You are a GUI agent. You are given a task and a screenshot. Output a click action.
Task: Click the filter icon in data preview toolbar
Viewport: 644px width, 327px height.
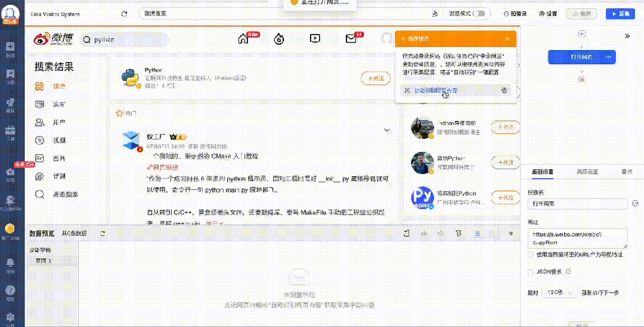tap(459, 233)
